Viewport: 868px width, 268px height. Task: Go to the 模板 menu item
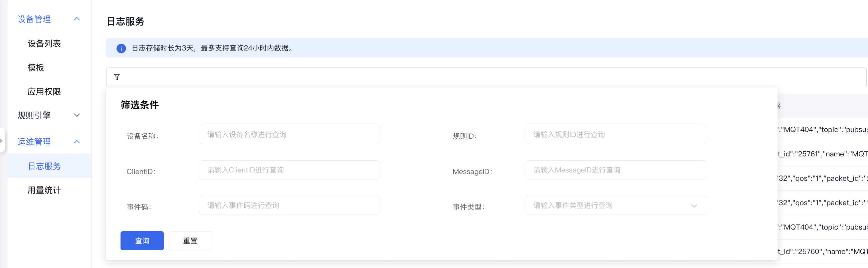coord(36,68)
